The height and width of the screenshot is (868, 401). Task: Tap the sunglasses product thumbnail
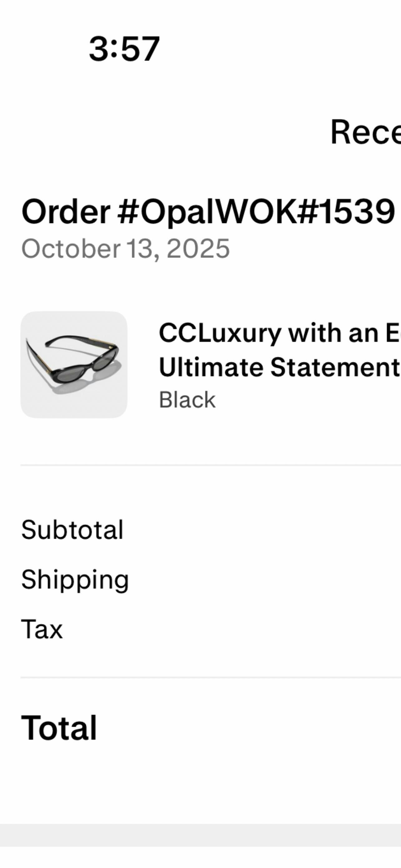74,365
